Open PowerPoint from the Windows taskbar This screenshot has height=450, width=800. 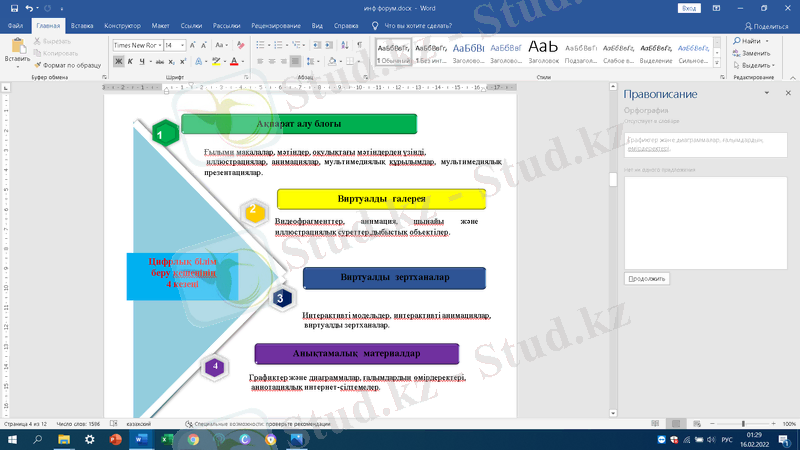(x=115, y=439)
